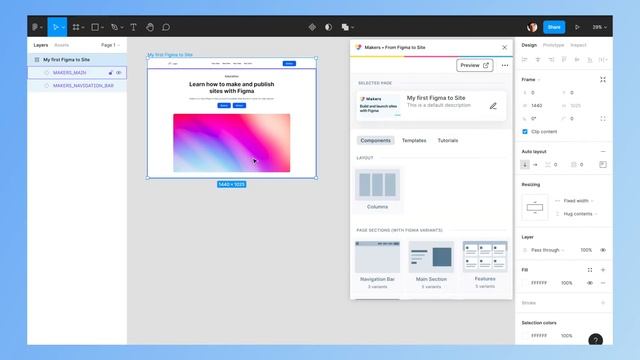Image resolution: width=640 pixels, height=360 pixels.
Task: Open the Pen tool dropdown arrow
Action: [x=122, y=27]
